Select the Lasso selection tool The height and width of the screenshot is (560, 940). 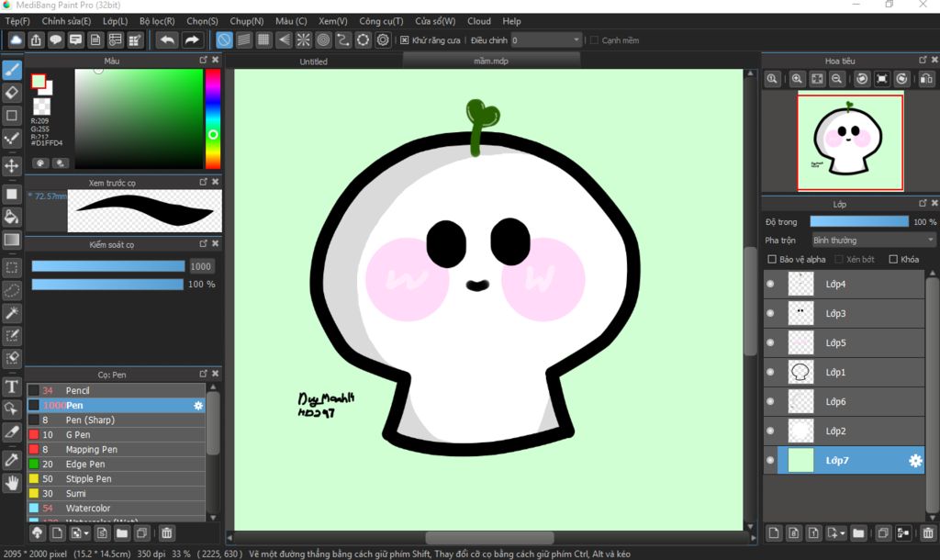click(12, 290)
